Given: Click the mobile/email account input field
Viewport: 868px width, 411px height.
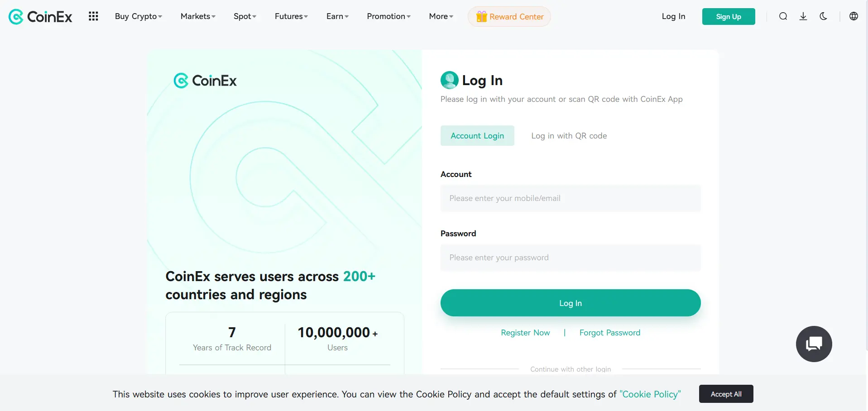Looking at the screenshot, I should click(x=570, y=198).
